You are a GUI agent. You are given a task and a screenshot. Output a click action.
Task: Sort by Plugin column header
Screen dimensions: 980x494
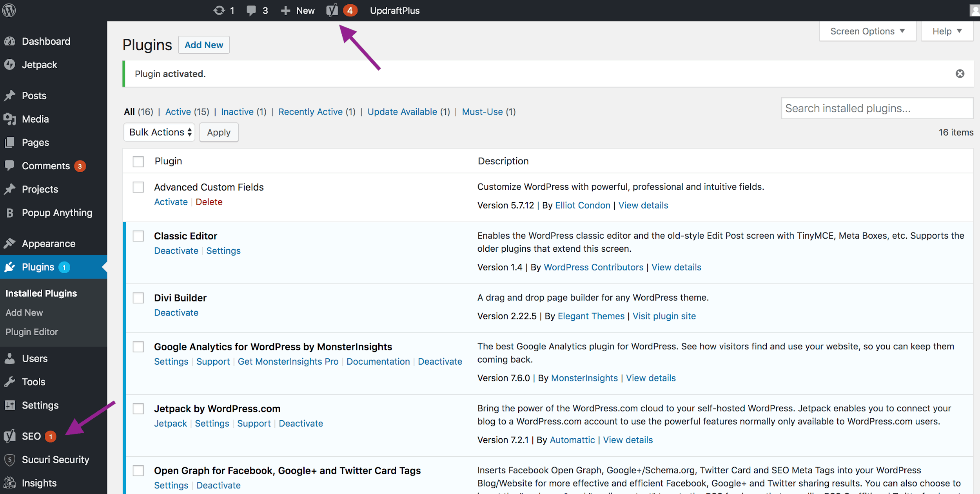point(168,161)
